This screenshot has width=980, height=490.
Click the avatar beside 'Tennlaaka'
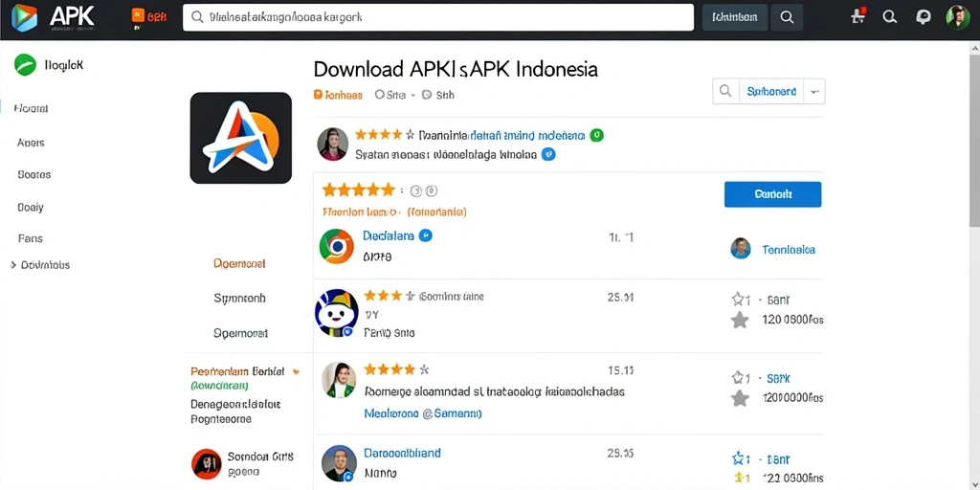(741, 249)
